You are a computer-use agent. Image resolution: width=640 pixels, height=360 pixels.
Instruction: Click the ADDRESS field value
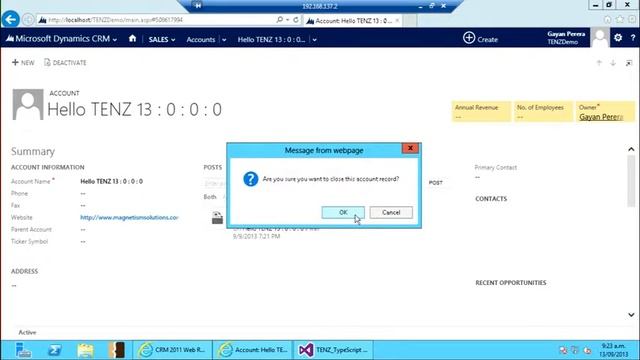tap(14, 285)
